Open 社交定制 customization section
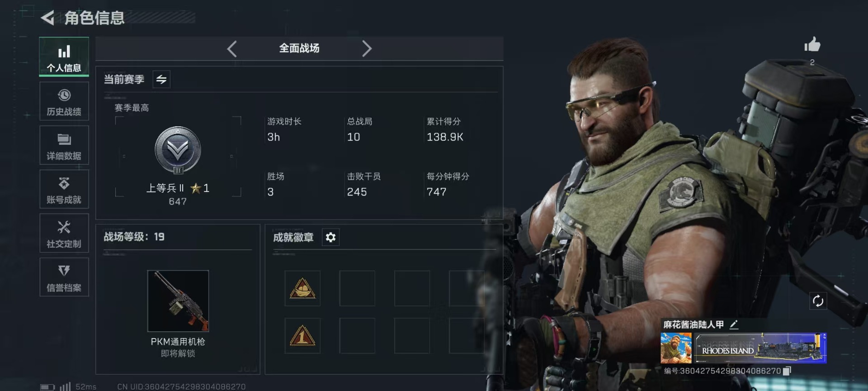This screenshot has height=391, width=868. point(64,234)
